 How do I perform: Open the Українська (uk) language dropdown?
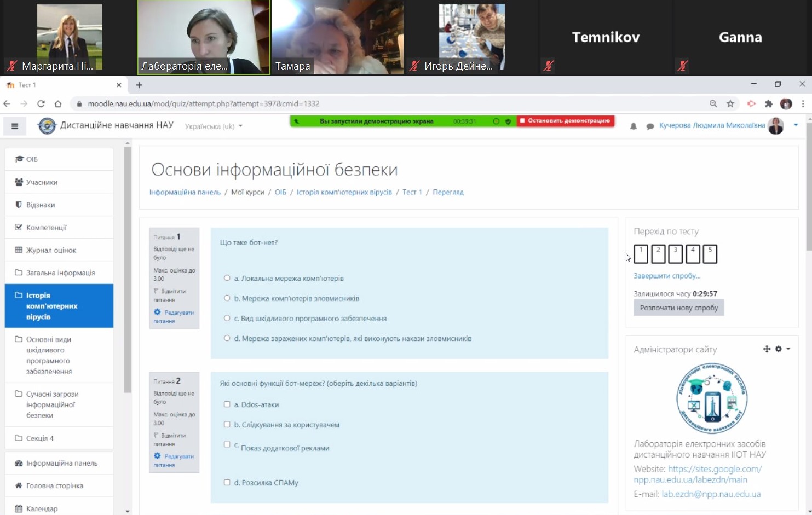pos(214,126)
